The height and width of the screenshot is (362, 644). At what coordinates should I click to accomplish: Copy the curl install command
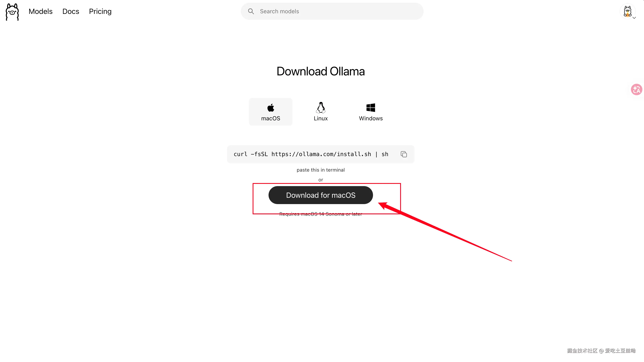pos(404,154)
